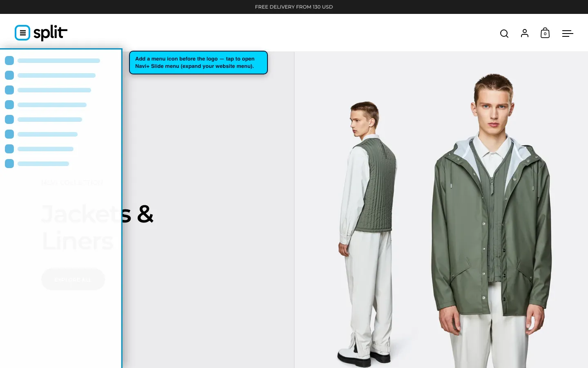Open the search magnifier icon
The image size is (588, 368).
[504, 34]
